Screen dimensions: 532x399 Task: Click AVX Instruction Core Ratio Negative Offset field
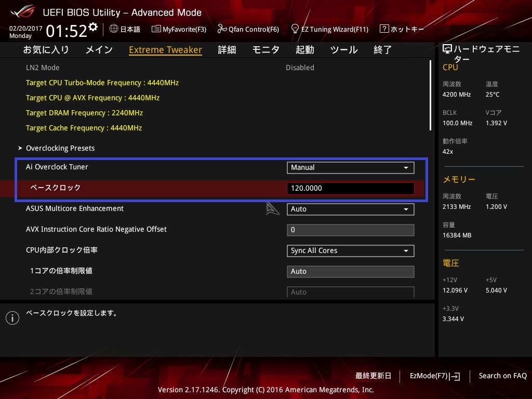click(x=351, y=230)
